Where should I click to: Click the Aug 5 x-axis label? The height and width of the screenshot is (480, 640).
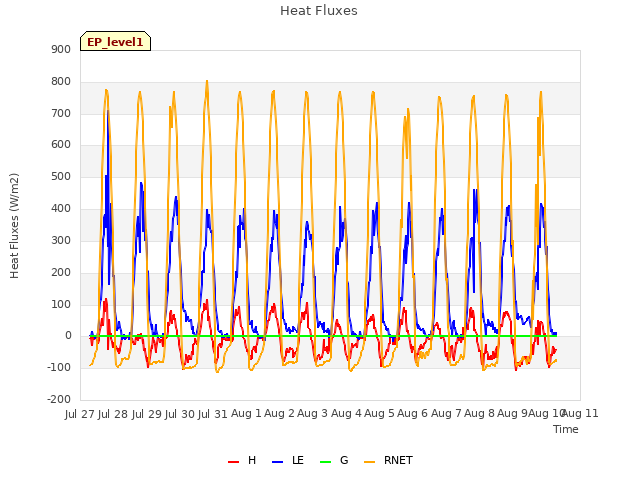coord(379,413)
